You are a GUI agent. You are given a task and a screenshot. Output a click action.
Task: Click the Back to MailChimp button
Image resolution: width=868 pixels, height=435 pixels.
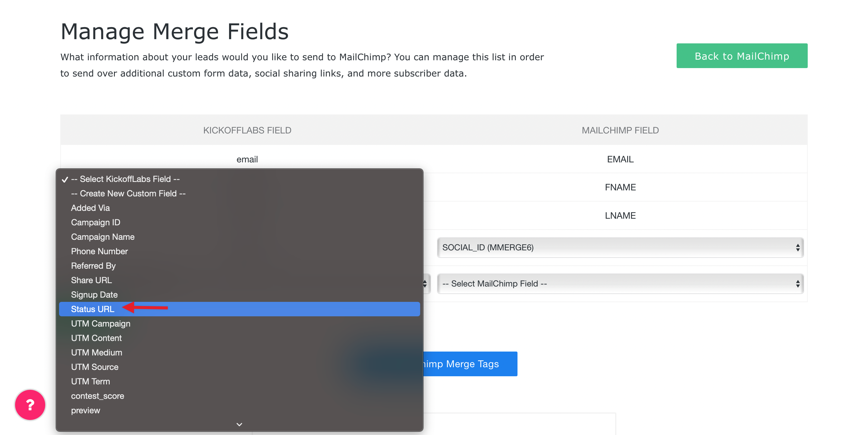click(742, 56)
